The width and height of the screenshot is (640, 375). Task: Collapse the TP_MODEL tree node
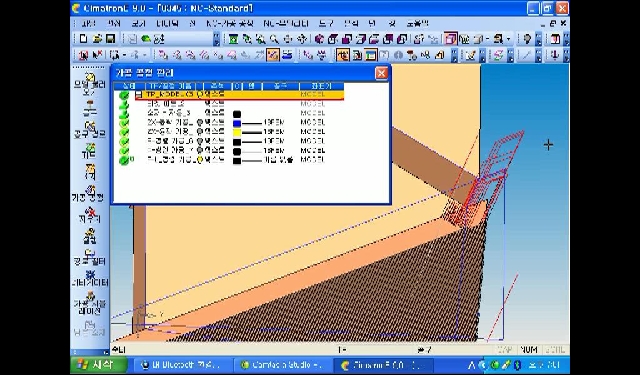click(x=139, y=95)
